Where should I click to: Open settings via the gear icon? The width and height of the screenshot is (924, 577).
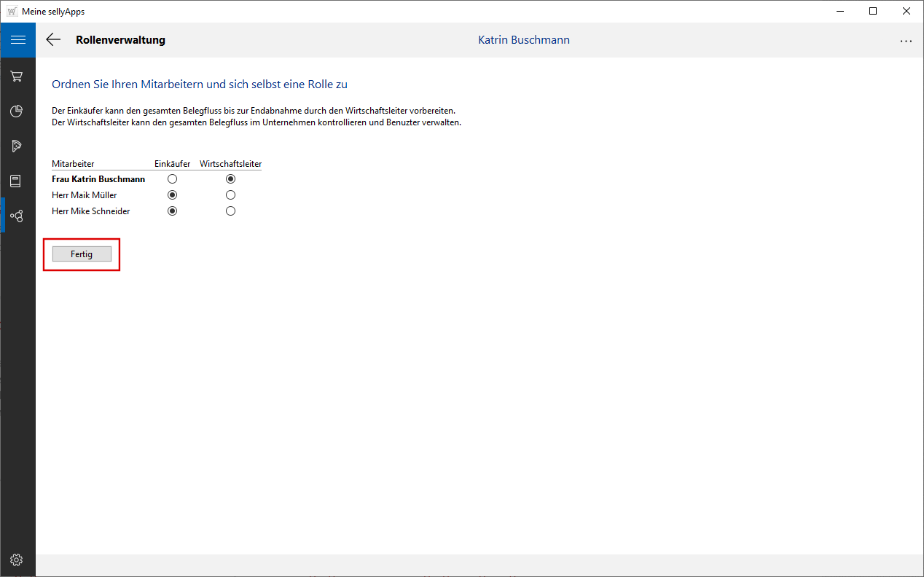pyautogui.click(x=17, y=560)
